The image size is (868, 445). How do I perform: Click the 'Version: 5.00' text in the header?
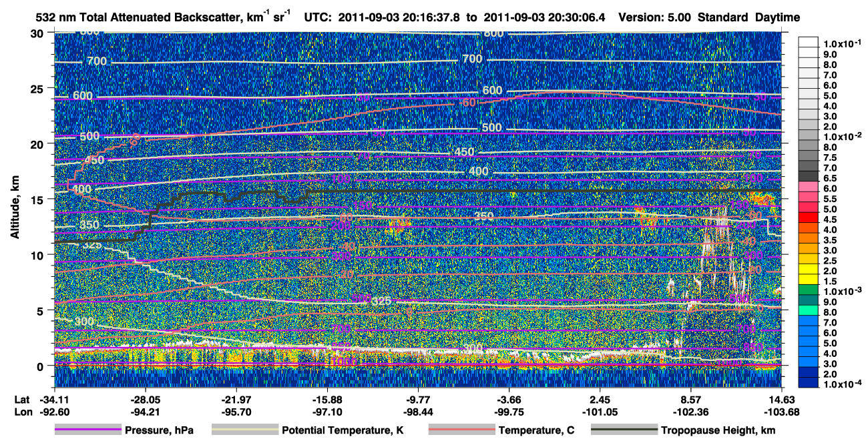656,17
